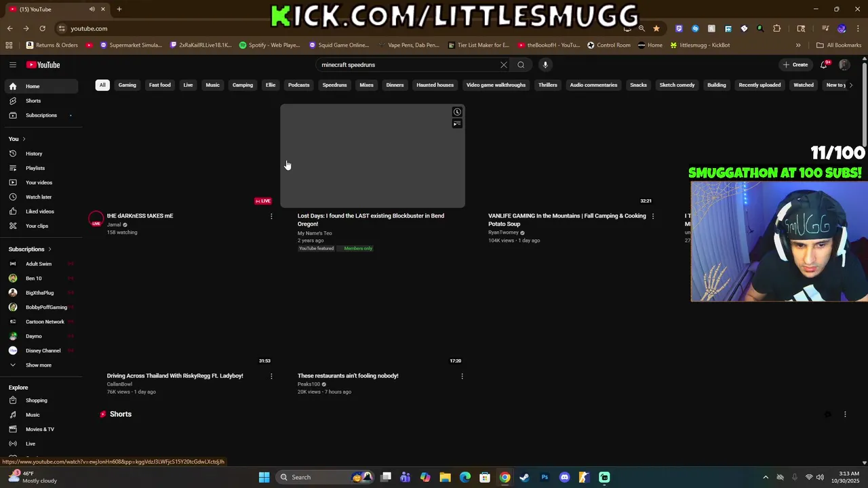
Task: Show hidden system tray icons
Action: click(766, 477)
